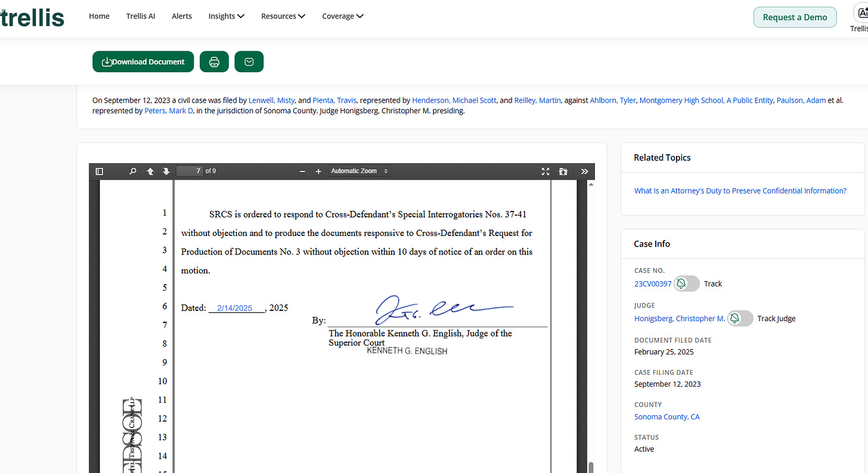Switch PDF to presentation mode
This screenshot has height=473, width=868.
[x=545, y=172]
